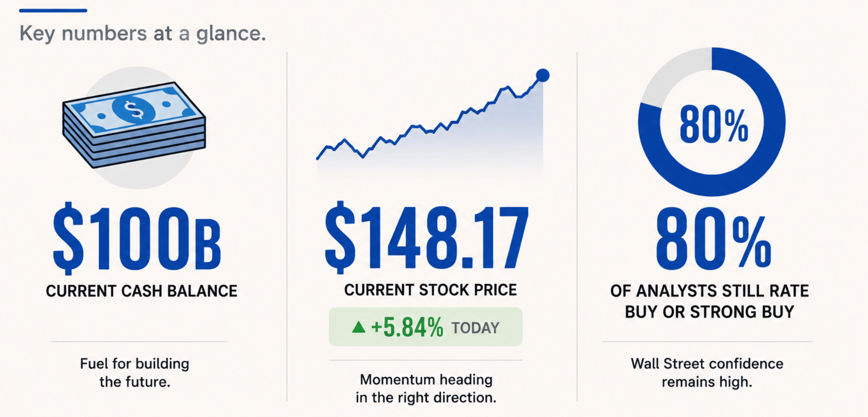Click the CURRENT CASH BALANCE label

[x=141, y=291]
